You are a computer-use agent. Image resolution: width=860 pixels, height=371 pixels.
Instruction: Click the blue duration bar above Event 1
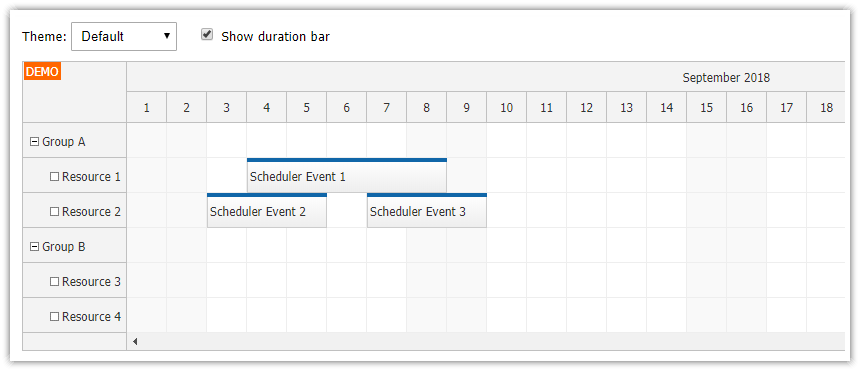coord(347,160)
